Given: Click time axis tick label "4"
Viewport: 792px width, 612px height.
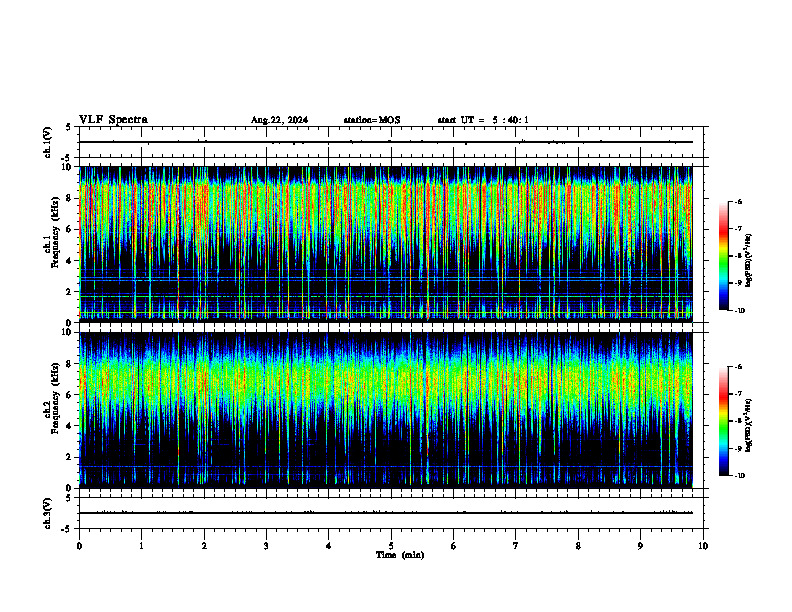Looking at the screenshot, I should tap(328, 546).
